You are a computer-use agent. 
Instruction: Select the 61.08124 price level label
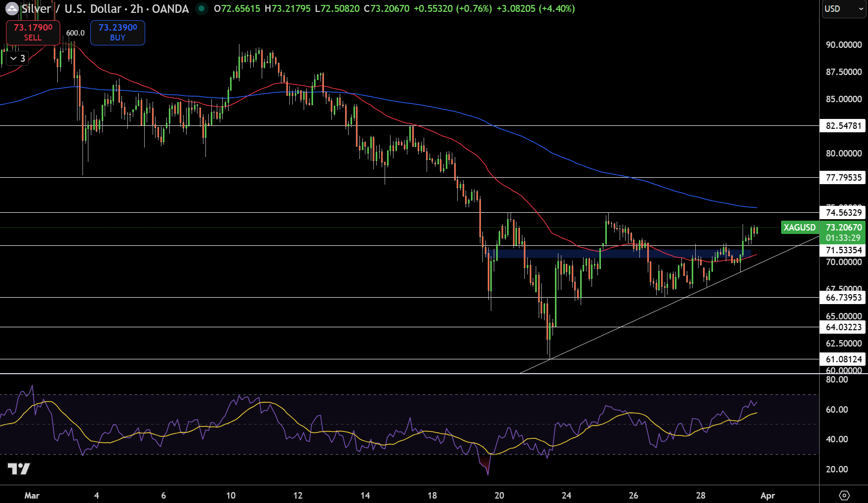pos(843,359)
